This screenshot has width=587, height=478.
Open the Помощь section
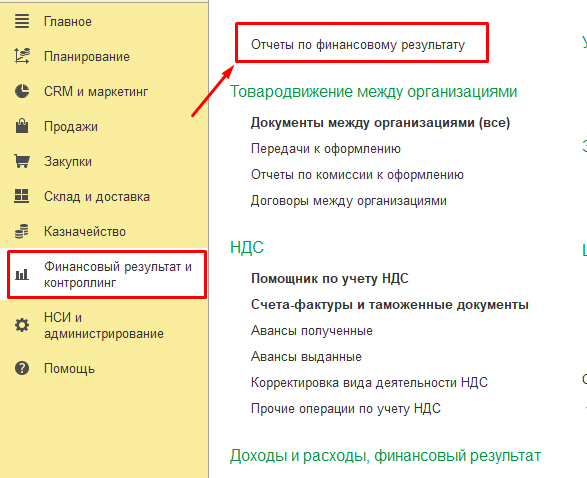click(69, 369)
